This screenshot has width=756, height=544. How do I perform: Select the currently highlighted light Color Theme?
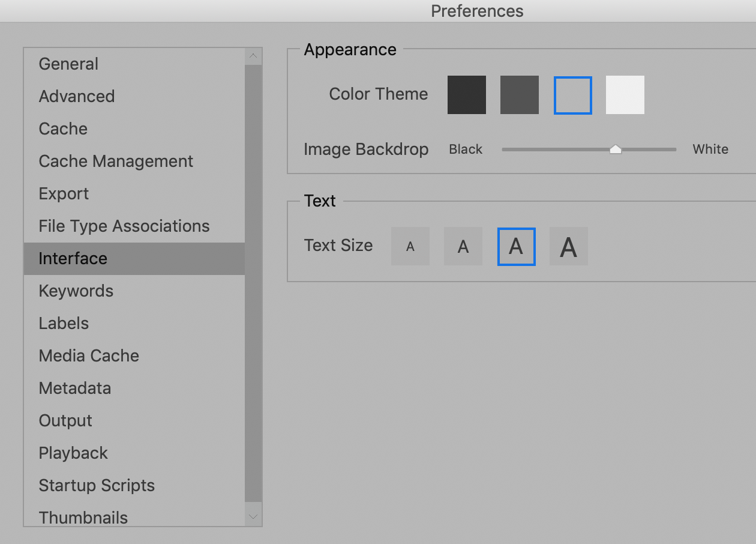(572, 95)
